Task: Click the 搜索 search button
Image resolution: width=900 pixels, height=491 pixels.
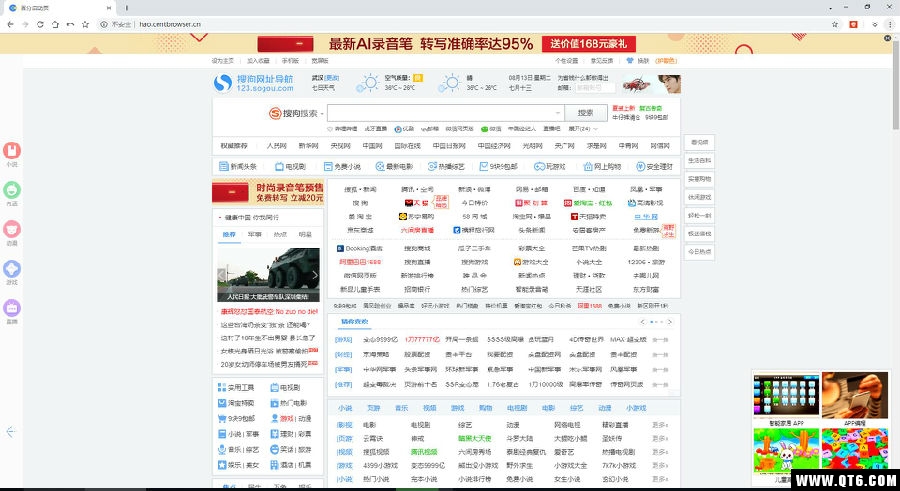Action: click(585, 113)
